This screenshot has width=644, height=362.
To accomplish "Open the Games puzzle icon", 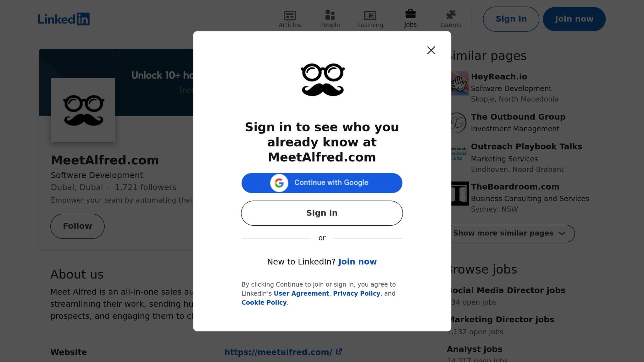I will 451,15.
